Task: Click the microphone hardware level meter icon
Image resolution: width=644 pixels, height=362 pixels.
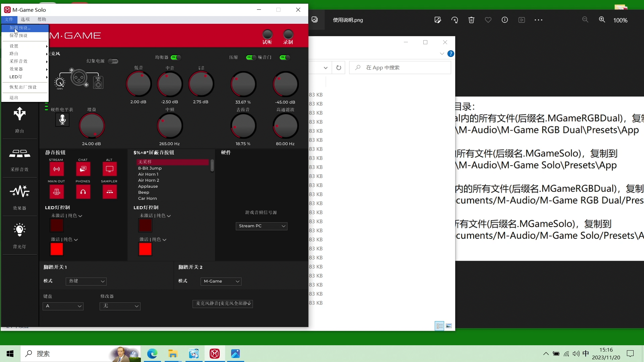Action: tap(62, 120)
